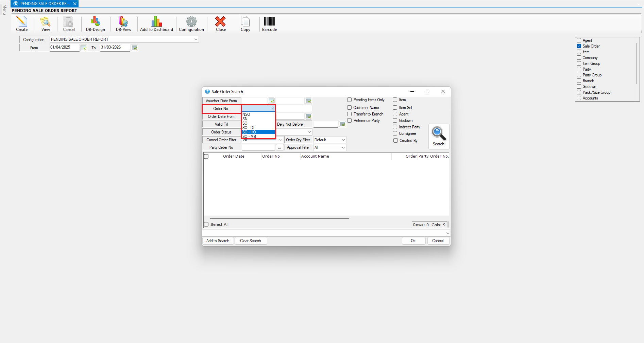
Task: Uncheck Sale Order in the side list
Action: 579,46
